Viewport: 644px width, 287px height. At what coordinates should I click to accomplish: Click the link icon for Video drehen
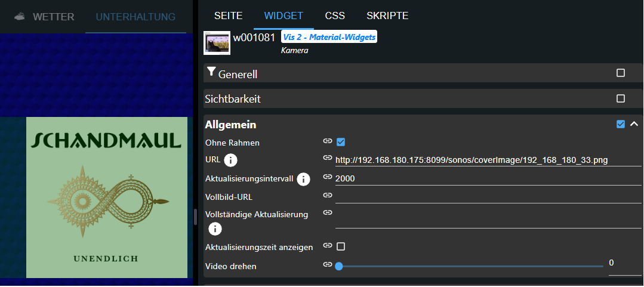[327, 265]
